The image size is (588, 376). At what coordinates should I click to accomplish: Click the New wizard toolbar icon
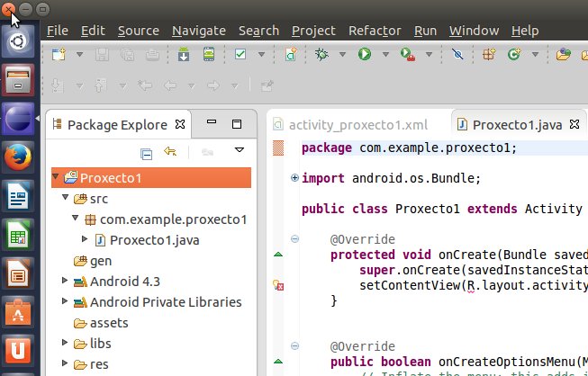[59, 55]
